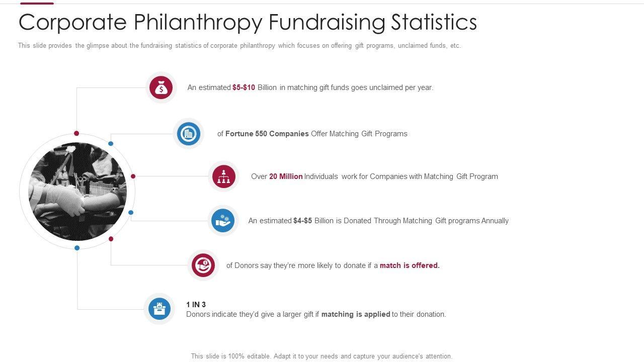Click the '100% editable' footer note

[321, 356]
